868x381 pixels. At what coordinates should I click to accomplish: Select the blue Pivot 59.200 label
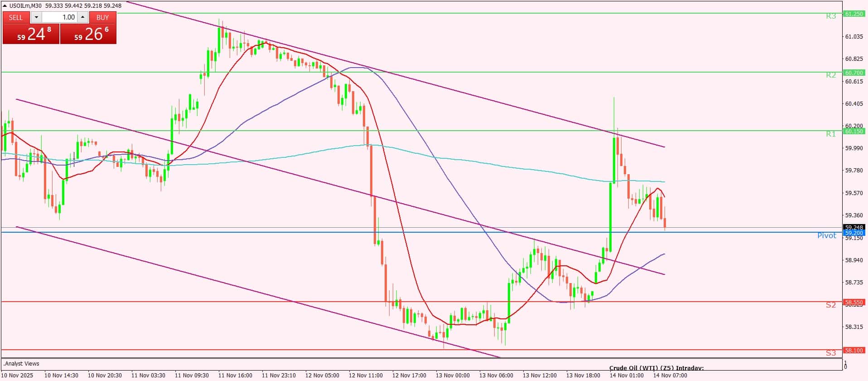point(854,233)
